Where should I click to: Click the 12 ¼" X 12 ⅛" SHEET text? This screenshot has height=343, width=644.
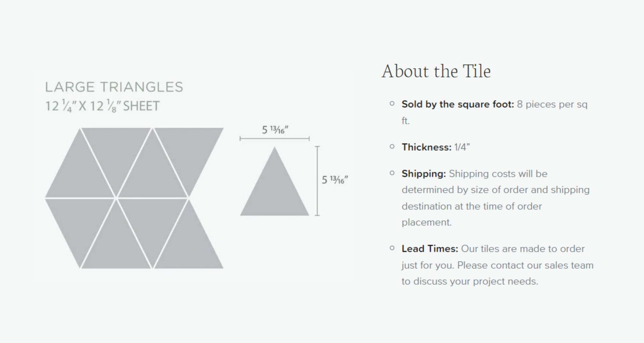point(102,106)
